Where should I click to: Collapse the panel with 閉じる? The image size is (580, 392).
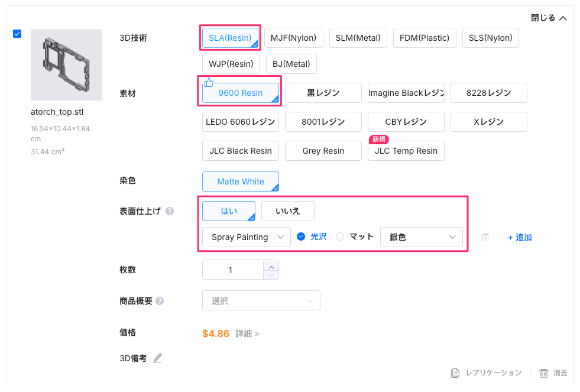click(549, 18)
